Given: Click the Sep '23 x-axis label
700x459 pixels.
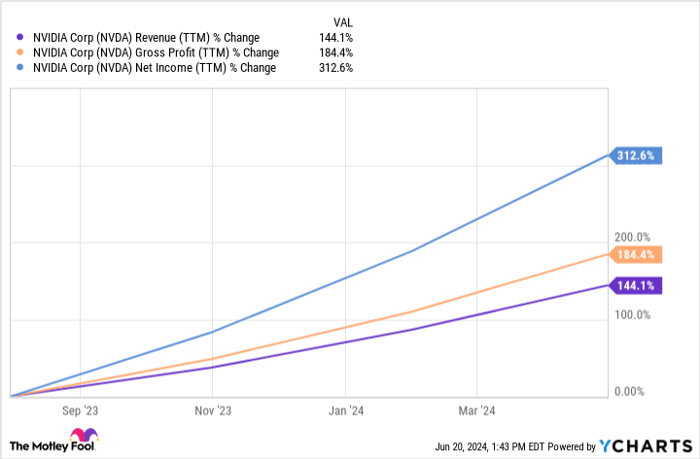Looking at the screenshot, I should coord(81,410).
